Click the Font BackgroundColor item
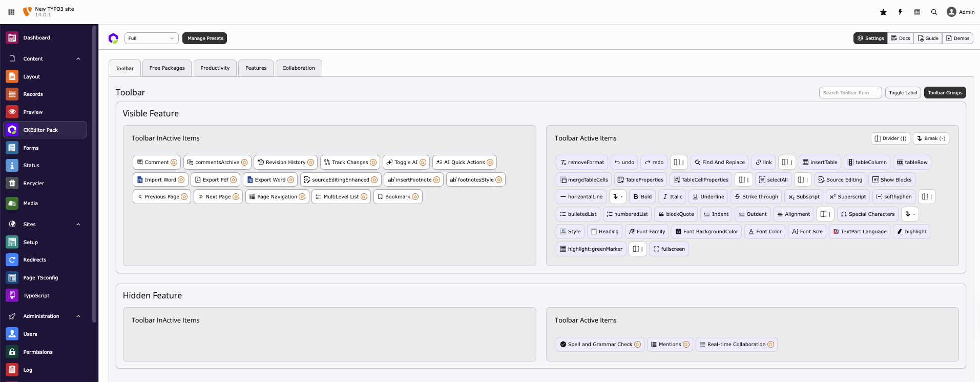The height and width of the screenshot is (382, 980). point(706,232)
